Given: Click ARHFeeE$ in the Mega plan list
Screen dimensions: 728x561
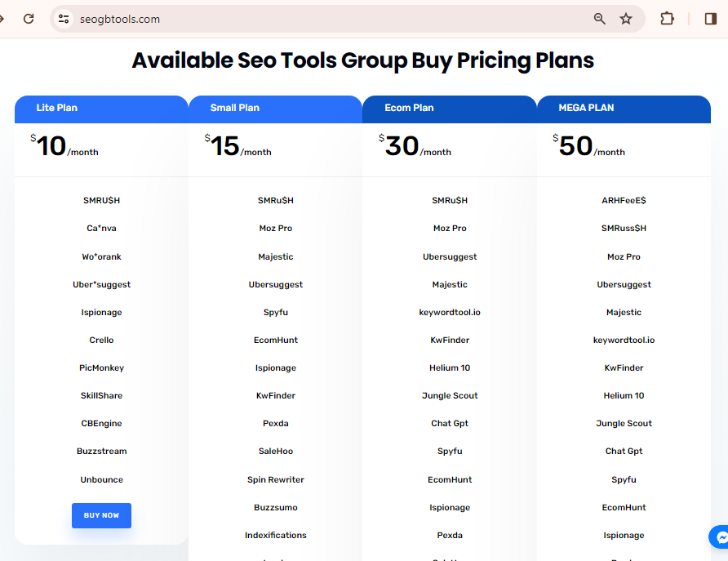Looking at the screenshot, I should pyautogui.click(x=624, y=200).
